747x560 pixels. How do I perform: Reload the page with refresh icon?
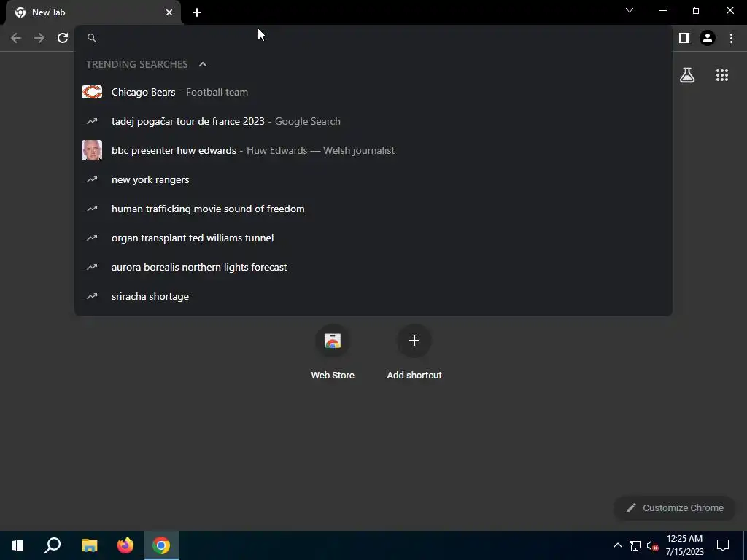click(63, 38)
